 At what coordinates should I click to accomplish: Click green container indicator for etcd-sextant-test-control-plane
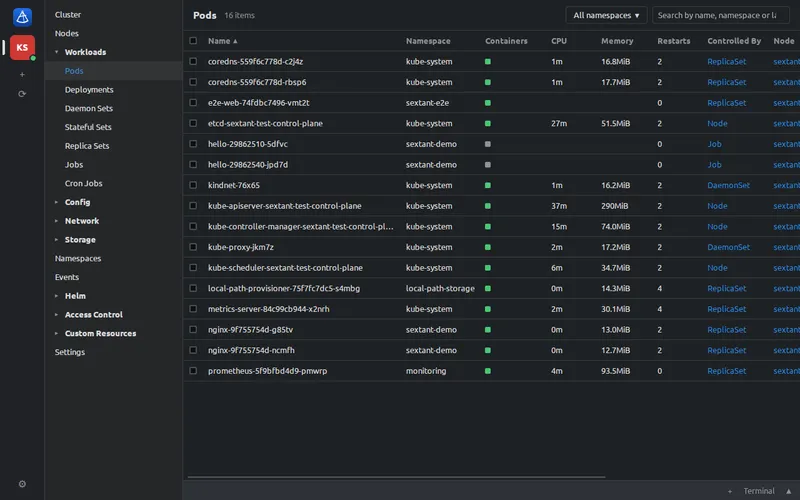point(488,123)
